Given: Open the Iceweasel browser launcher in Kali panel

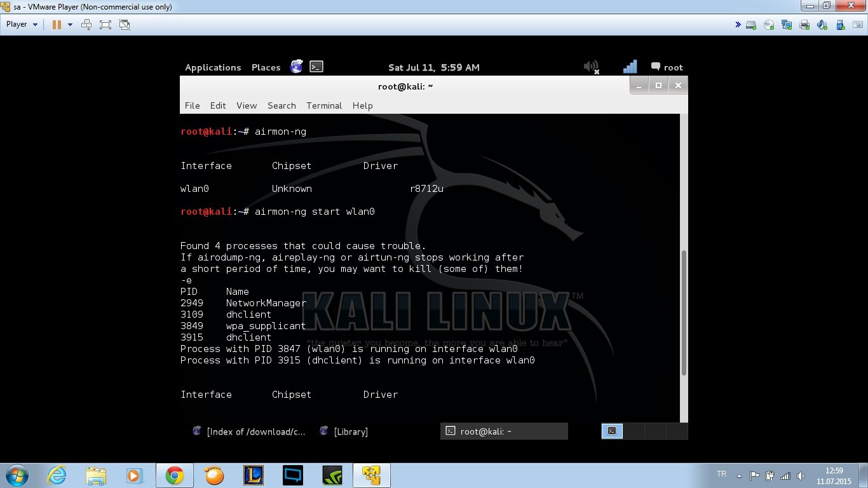Looking at the screenshot, I should click(x=296, y=67).
